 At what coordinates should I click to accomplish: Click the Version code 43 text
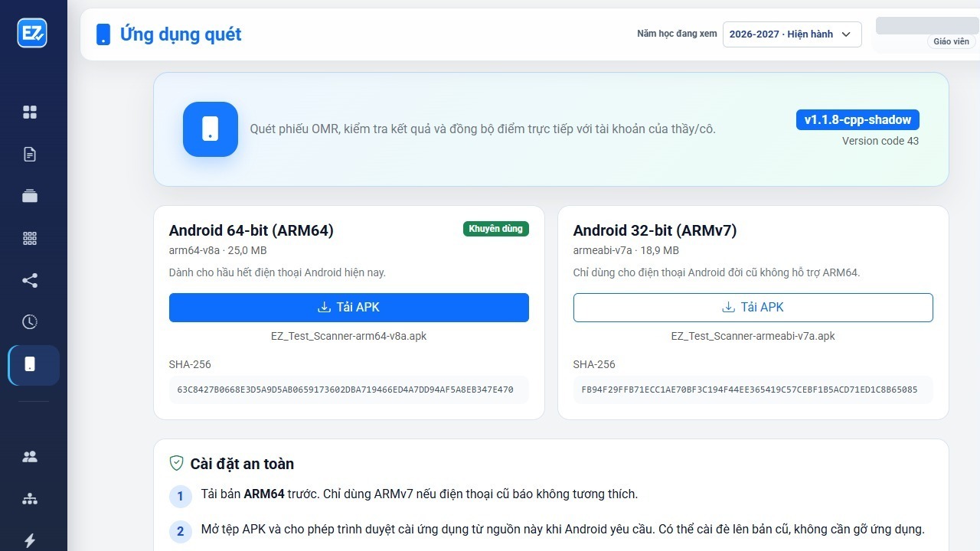[x=880, y=141]
